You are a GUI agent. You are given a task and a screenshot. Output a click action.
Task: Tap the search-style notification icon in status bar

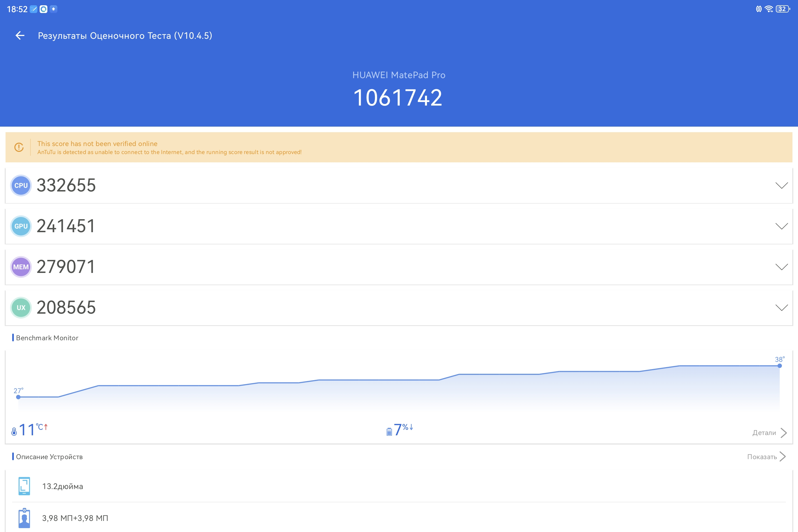click(44, 9)
